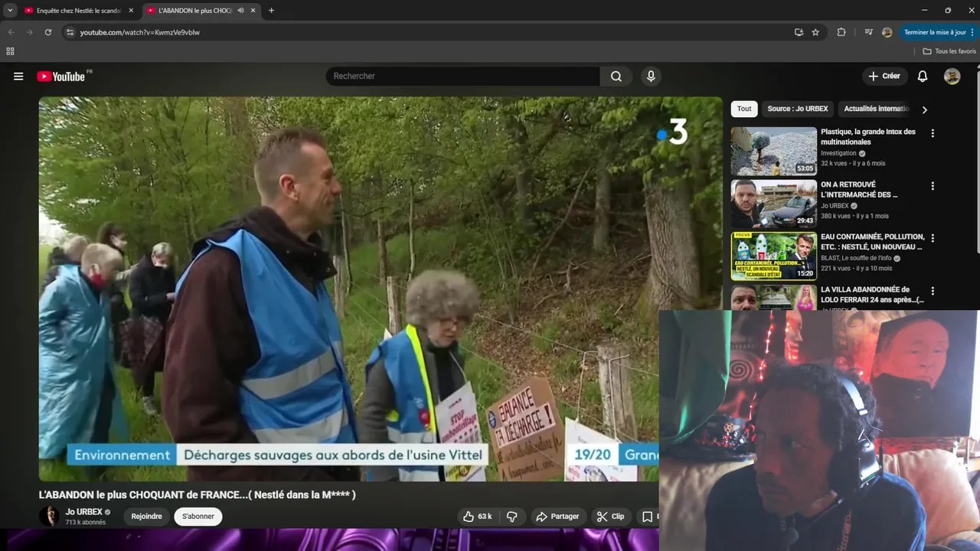The image size is (980, 551).
Task: Click the 'Partager' share button
Action: 557,517
